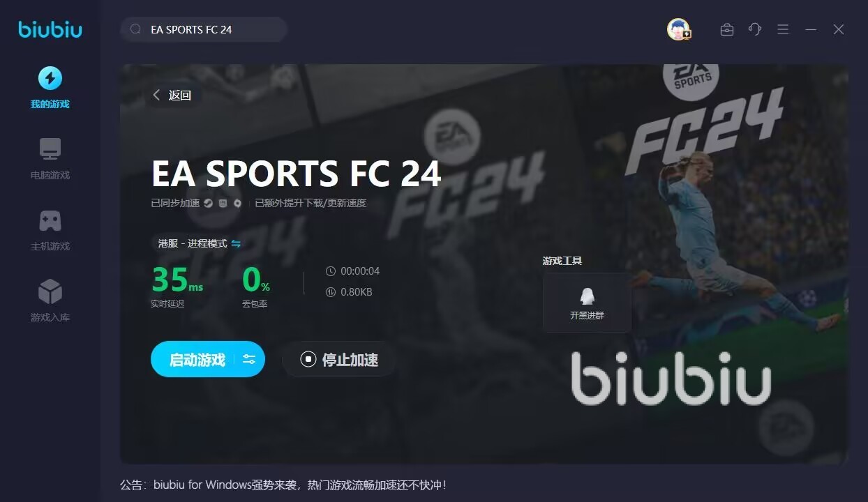Open 游戏入库 cube icon in sidebar

(x=50, y=301)
